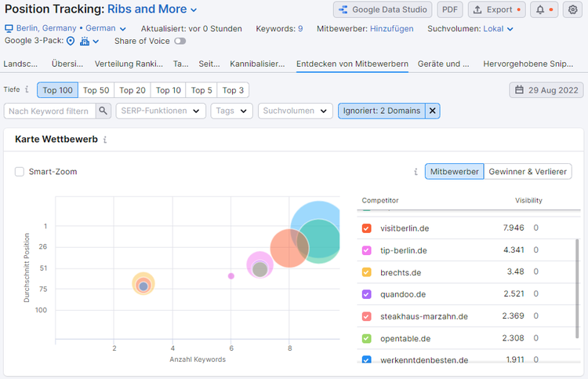588x379 pixels.
Task: Uncheck tip-berlin.de competitor checkbox
Action: [x=366, y=250]
